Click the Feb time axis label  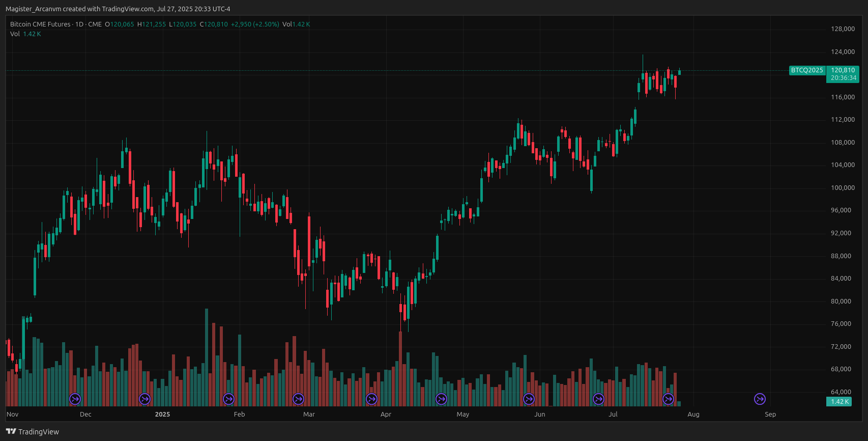[240, 415]
